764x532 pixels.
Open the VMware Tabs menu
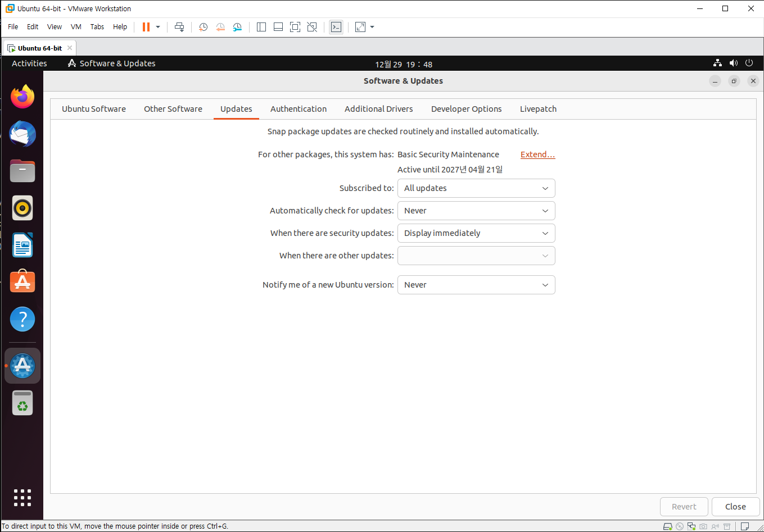coord(97,27)
